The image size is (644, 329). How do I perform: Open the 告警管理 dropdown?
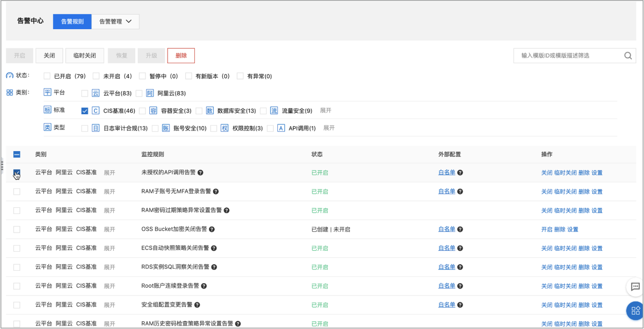115,21
